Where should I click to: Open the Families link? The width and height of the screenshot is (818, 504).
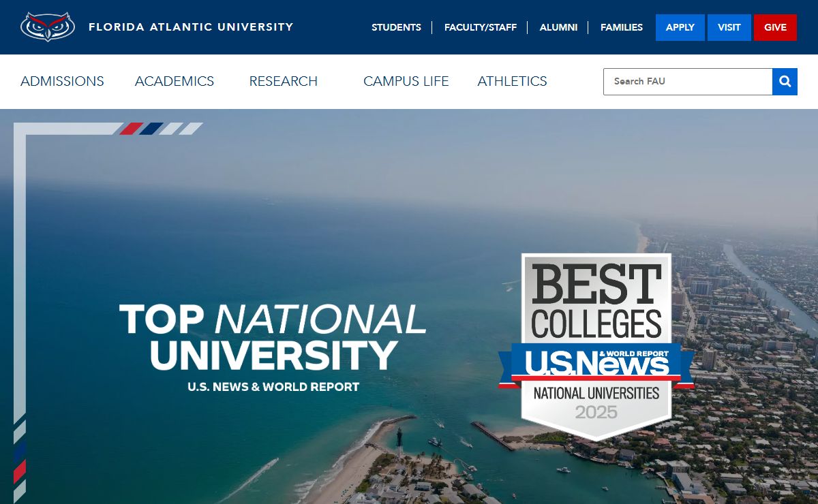tap(622, 27)
